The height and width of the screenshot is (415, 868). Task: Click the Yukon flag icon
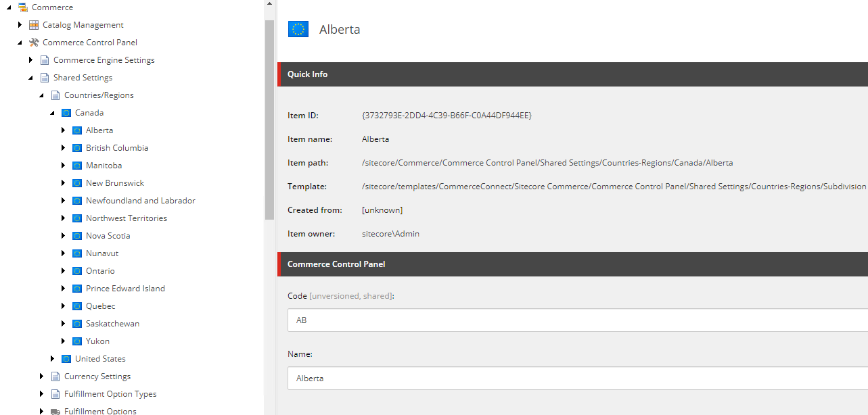point(76,341)
